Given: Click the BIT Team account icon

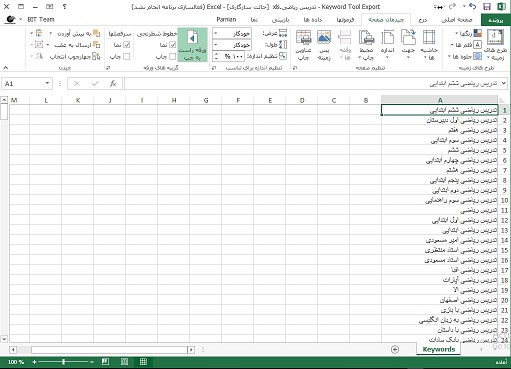Looking at the screenshot, I should pyautogui.click(x=11, y=19).
